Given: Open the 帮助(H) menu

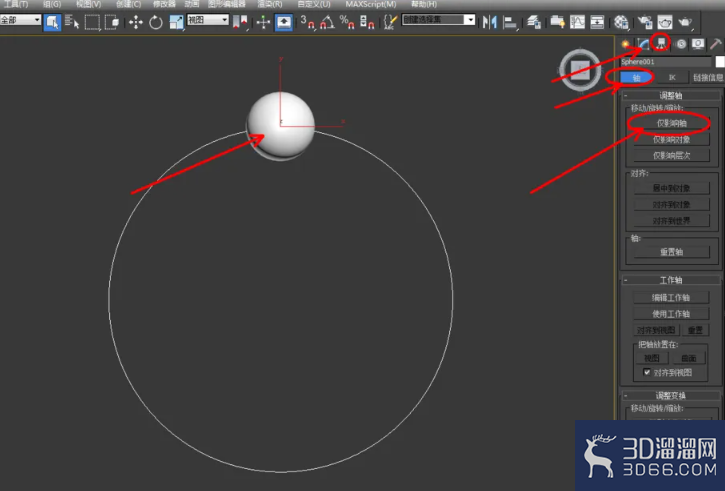Looking at the screenshot, I should click(424, 4).
